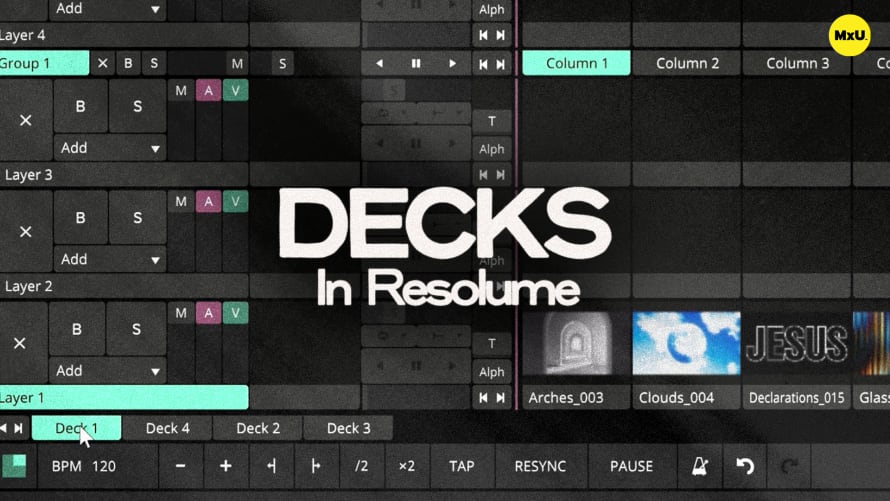Image resolution: width=890 pixels, height=501 pixels.
Task: Trigger previous clip on Layer 3
Action: click(x=483, y=175)
